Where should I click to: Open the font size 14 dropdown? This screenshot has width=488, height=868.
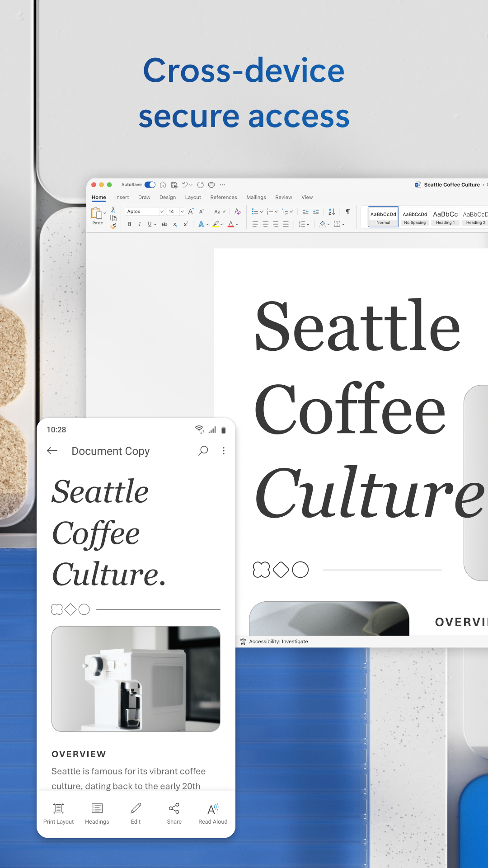182,212
